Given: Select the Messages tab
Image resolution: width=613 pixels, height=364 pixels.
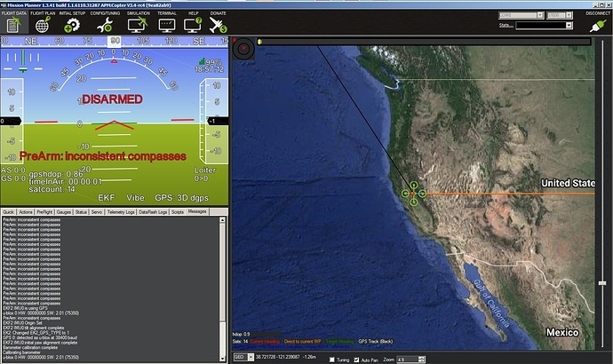Looking at the screenshot, I should (197, 211).
